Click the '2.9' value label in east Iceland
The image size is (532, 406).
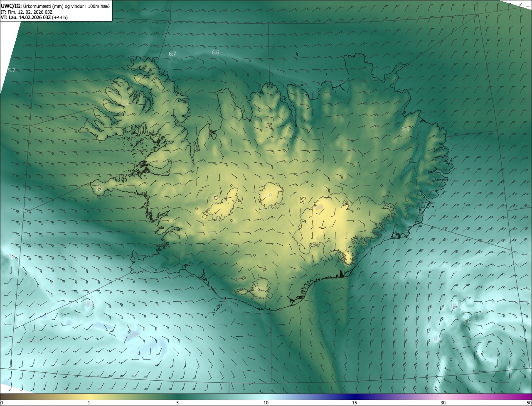(406, 130)
